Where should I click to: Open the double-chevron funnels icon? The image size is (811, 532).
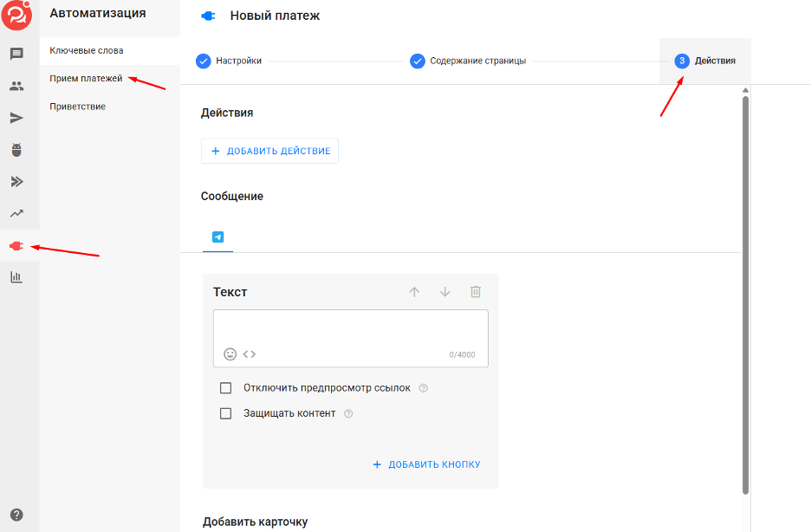click(16, 181)
